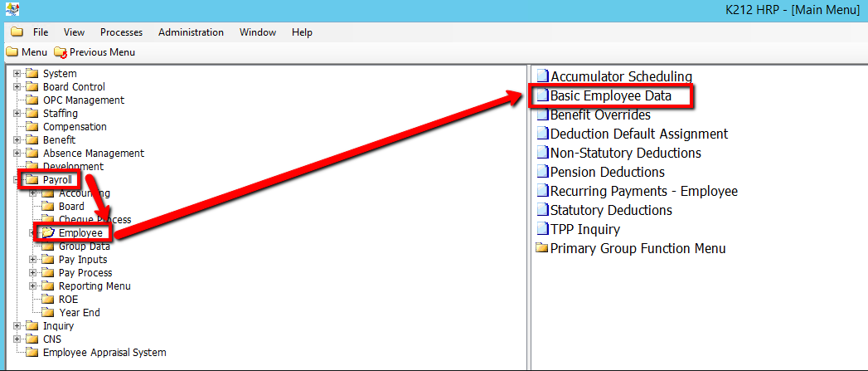Expand the Pay Inputs tree node
The image size is (868, 371).
coord(33,260)
